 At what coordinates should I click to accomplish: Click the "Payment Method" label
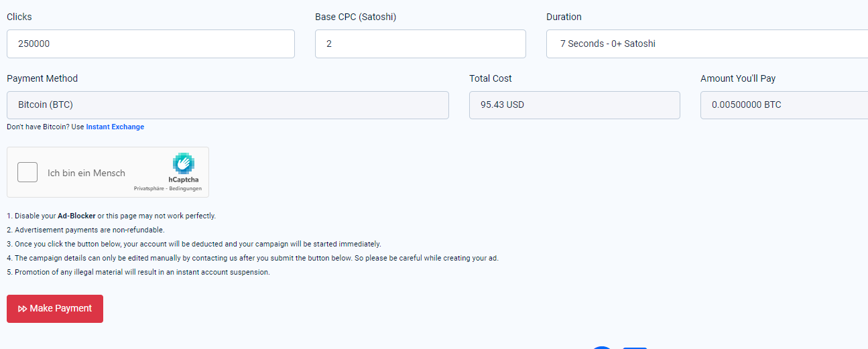42,78
